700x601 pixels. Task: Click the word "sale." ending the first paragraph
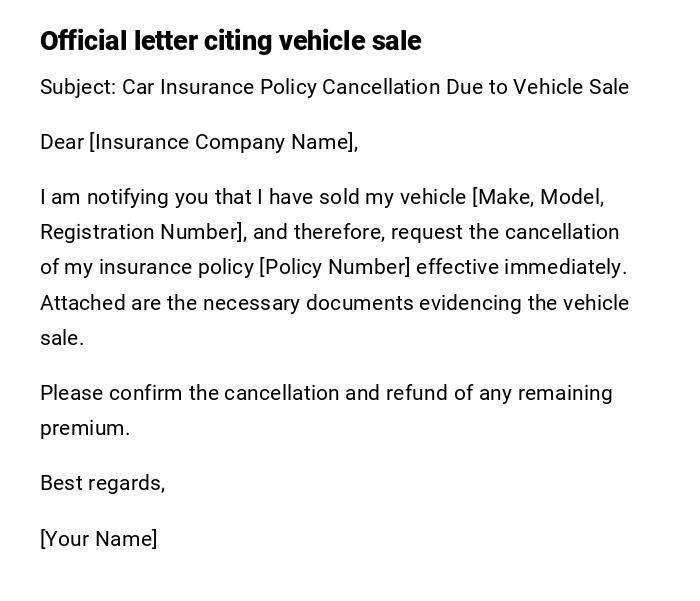61,338
